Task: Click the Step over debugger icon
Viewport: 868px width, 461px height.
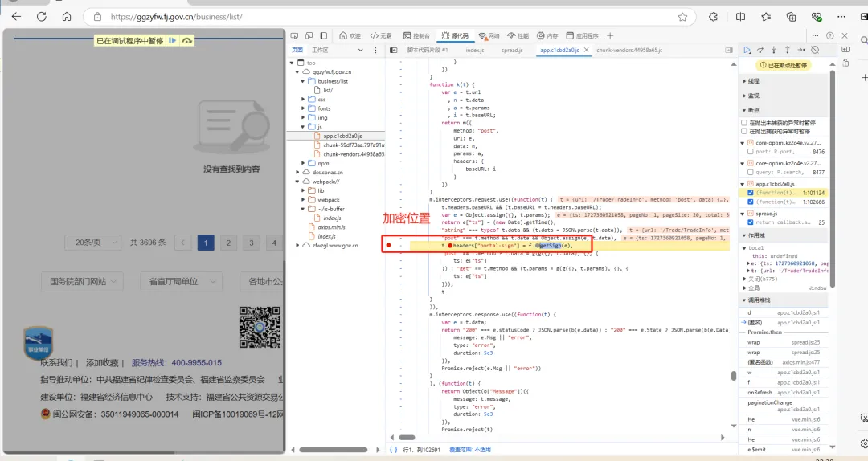Action: click(760, 50)
